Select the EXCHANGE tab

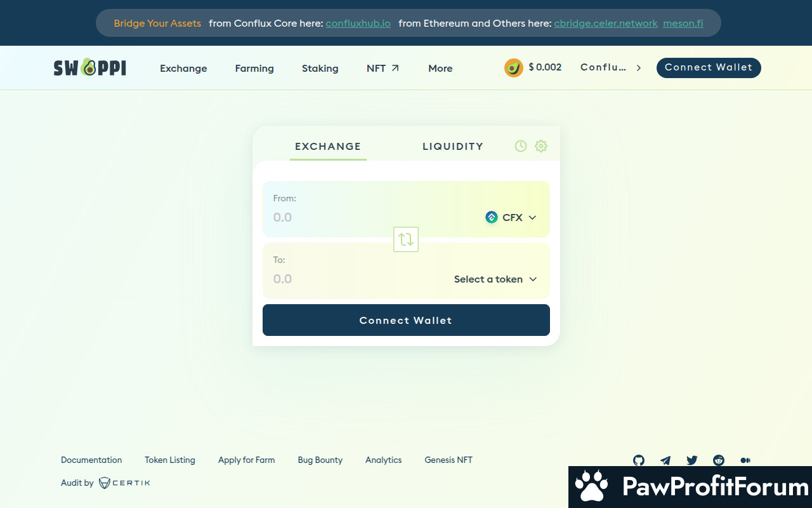coord(328,146)
